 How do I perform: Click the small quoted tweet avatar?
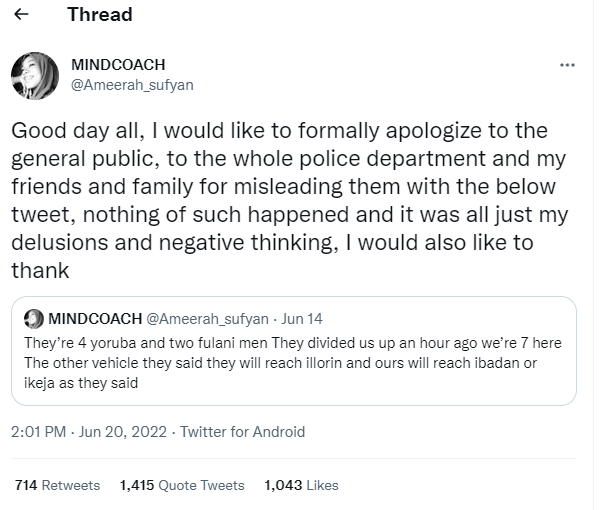(x=33, y=319)
